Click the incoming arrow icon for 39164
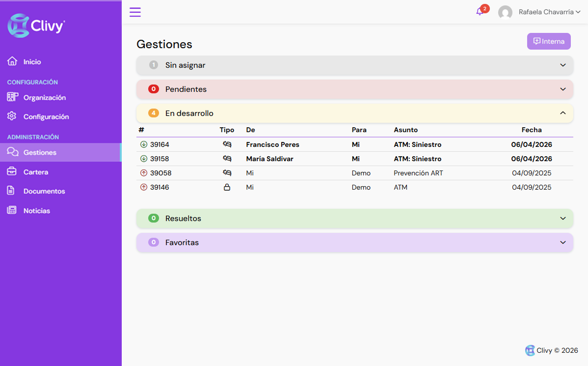 [144, 144]
